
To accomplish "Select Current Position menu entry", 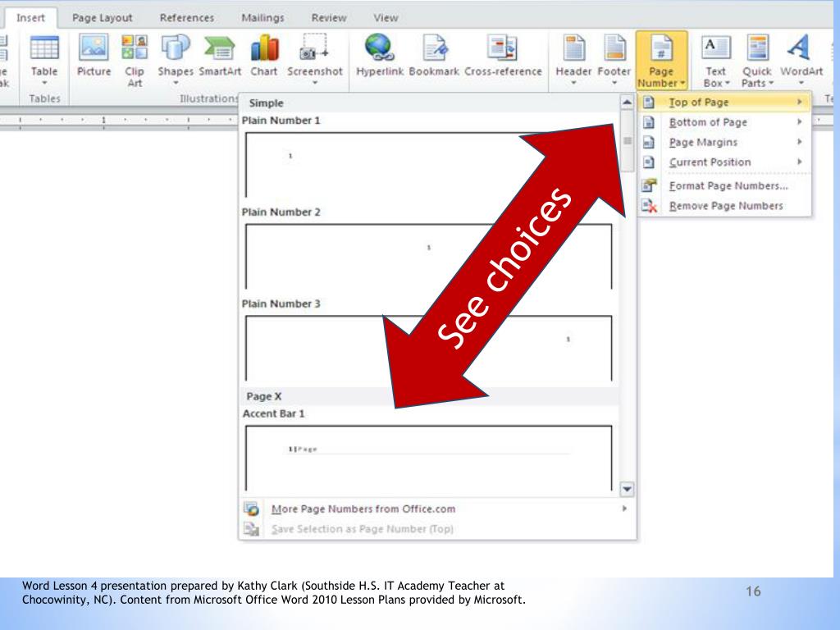I will click(724, 162).
